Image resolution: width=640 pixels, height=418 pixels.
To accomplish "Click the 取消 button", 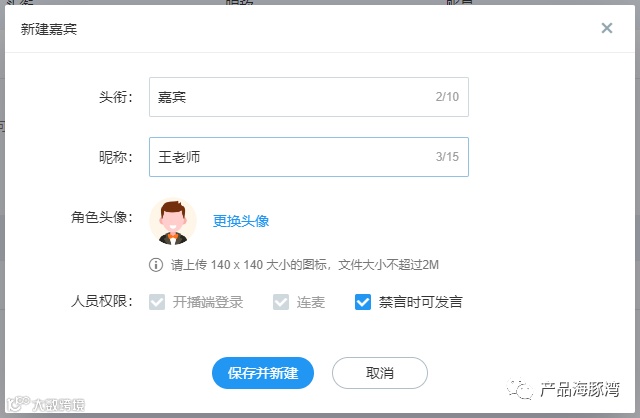I will 380,373.
